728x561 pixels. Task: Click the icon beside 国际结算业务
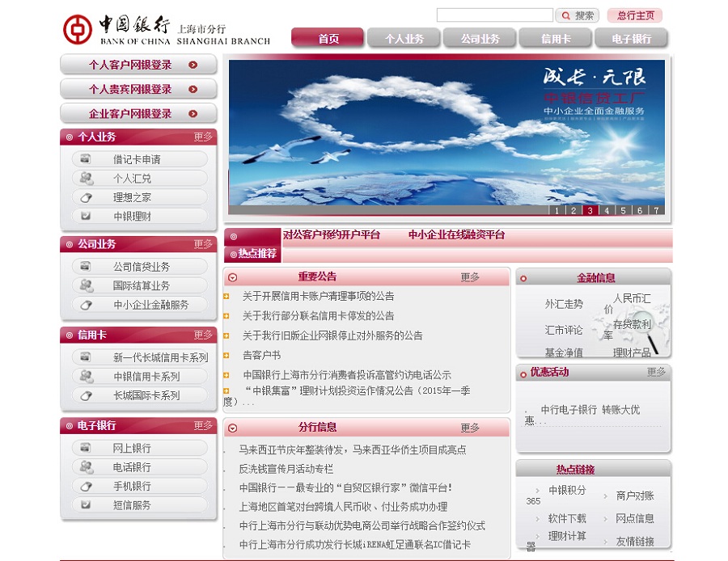[87, 285]
